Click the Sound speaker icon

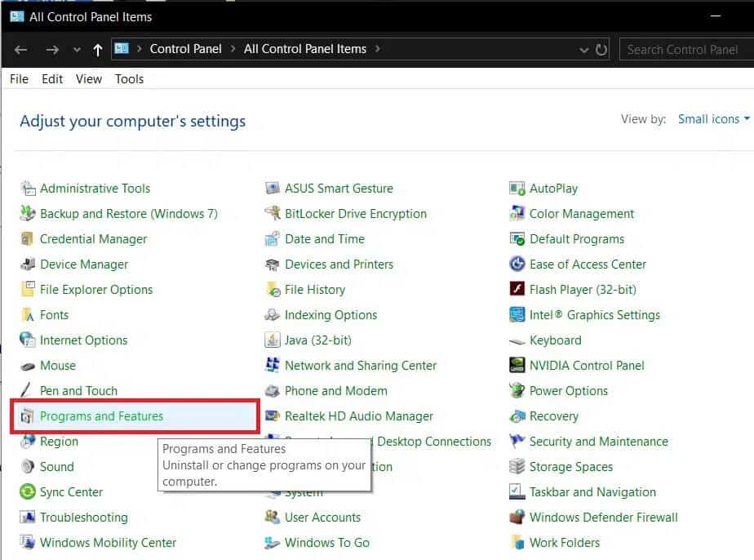pos(28,467)
